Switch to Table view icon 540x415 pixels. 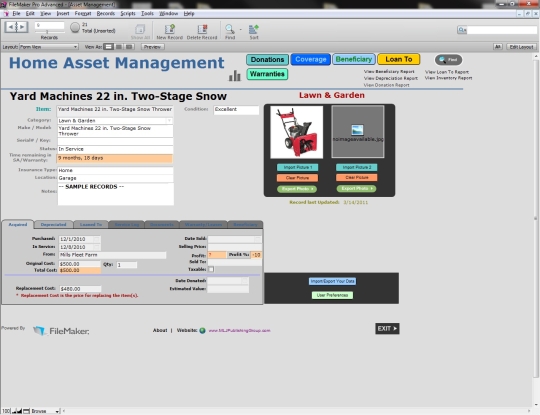click(x=129, y=46)
